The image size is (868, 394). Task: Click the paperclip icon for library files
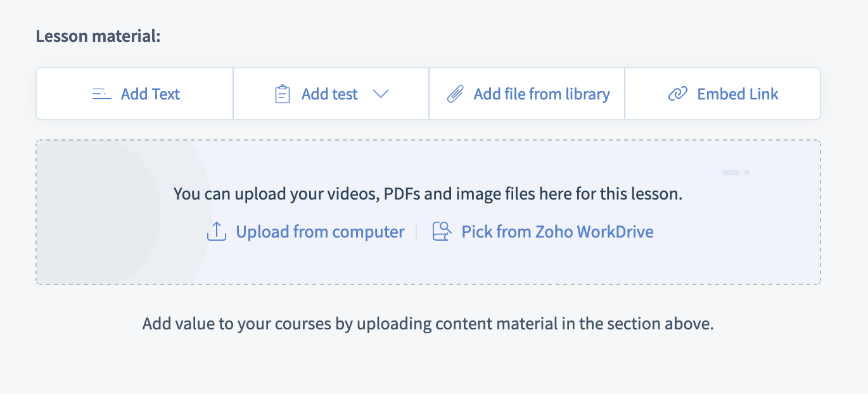click(x=455, y=93)
